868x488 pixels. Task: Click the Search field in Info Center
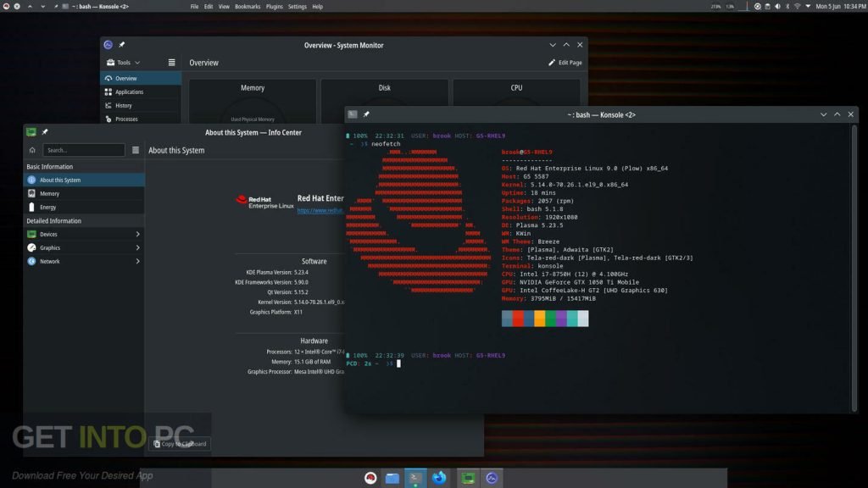pos(83,149)
